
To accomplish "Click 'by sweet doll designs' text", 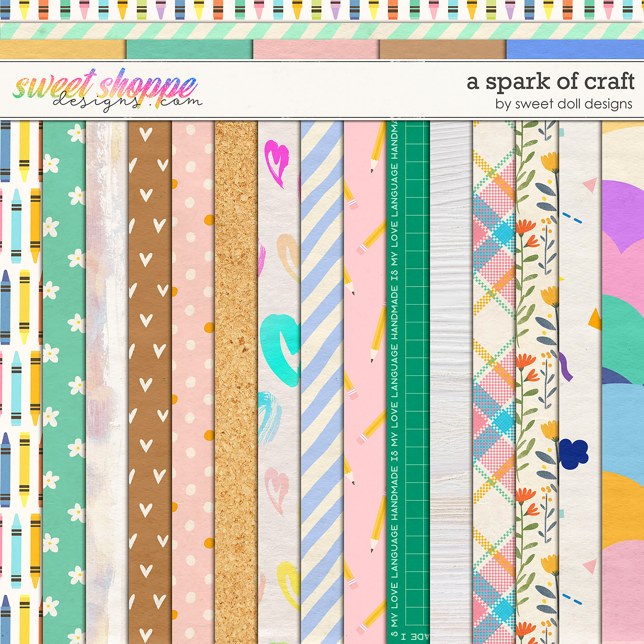I will [x=564, y=104].
